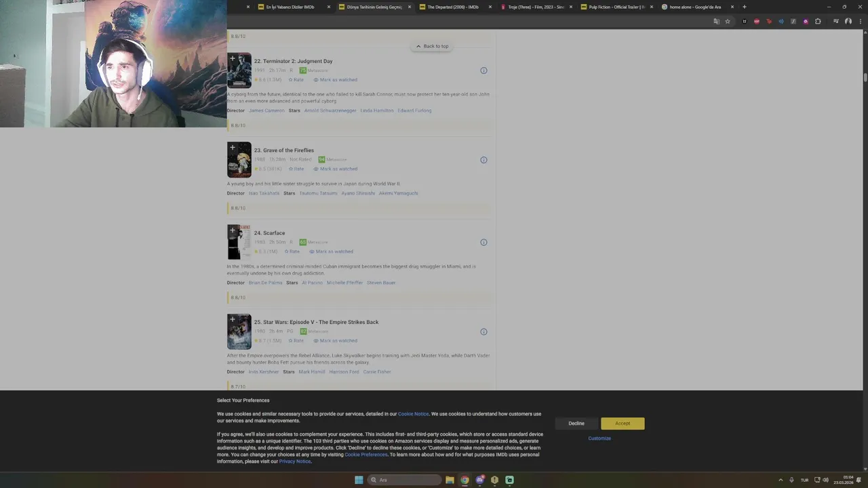Close the 'Pulp Fiction' tab
The width and height of the screenshot is (868, 488).
pos(652,7)
